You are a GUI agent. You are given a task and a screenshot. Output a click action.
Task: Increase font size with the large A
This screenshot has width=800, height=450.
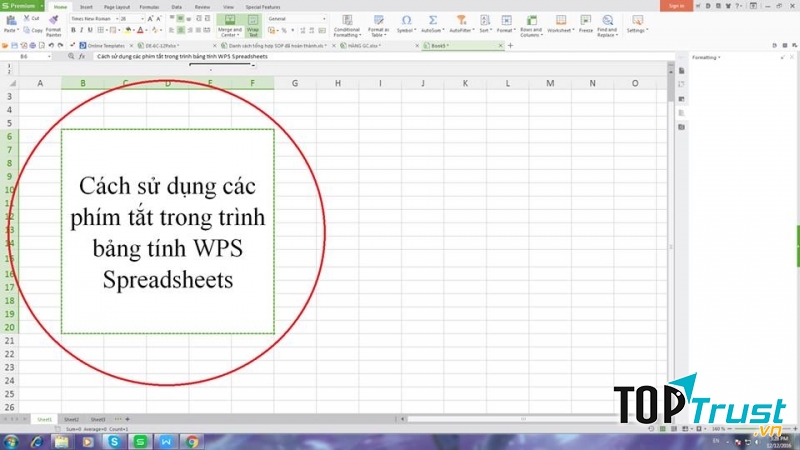150,19
